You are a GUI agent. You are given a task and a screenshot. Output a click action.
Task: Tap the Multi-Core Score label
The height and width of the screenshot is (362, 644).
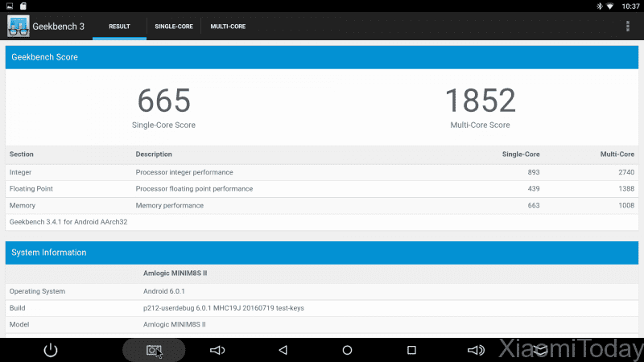point(480,125)
